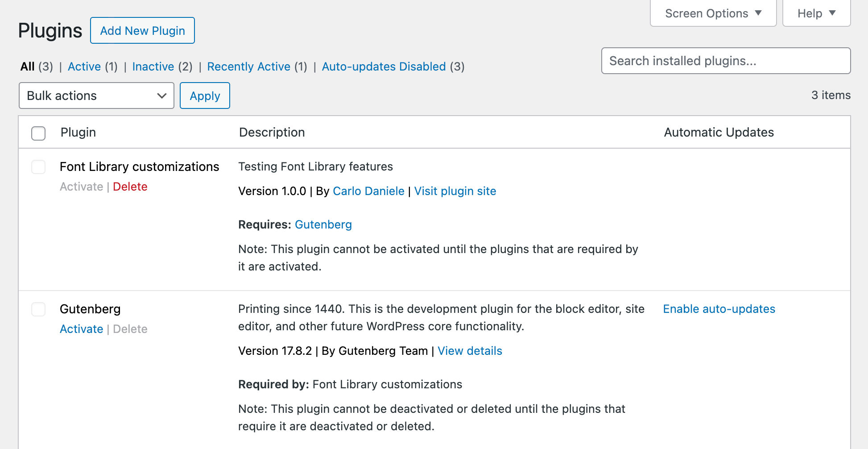This screenshot has height=449, width=868.
Task: Switch to the Inactive plugins filter
Action: pyautogui.click(x=153, y=66)
